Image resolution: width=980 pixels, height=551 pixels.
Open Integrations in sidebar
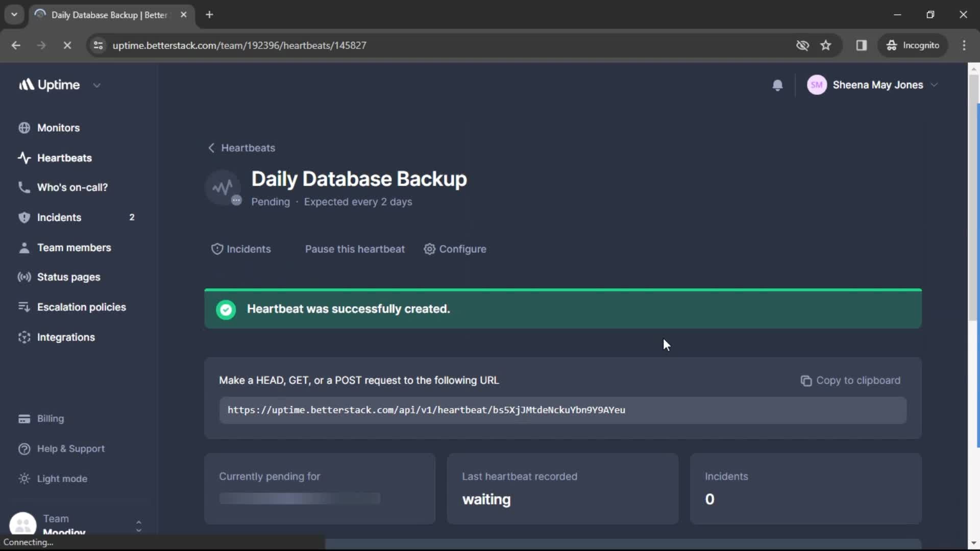pos(66,338)
